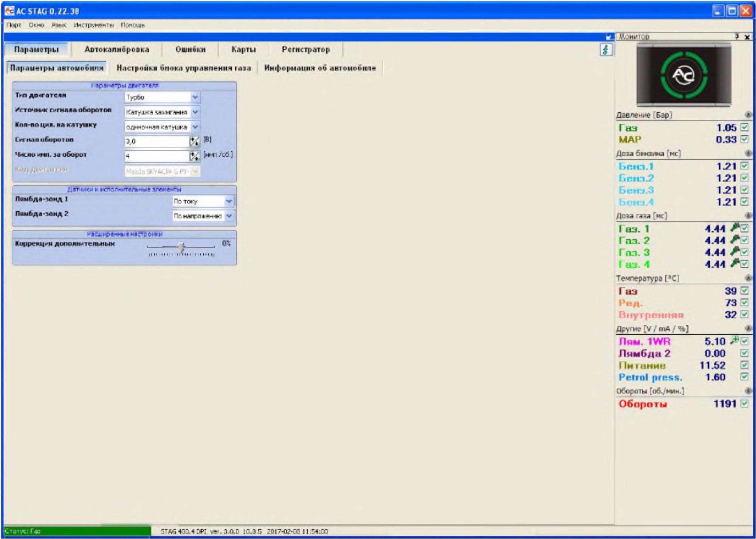Click the AC STAG title bar app icon

tap(9, 11)
